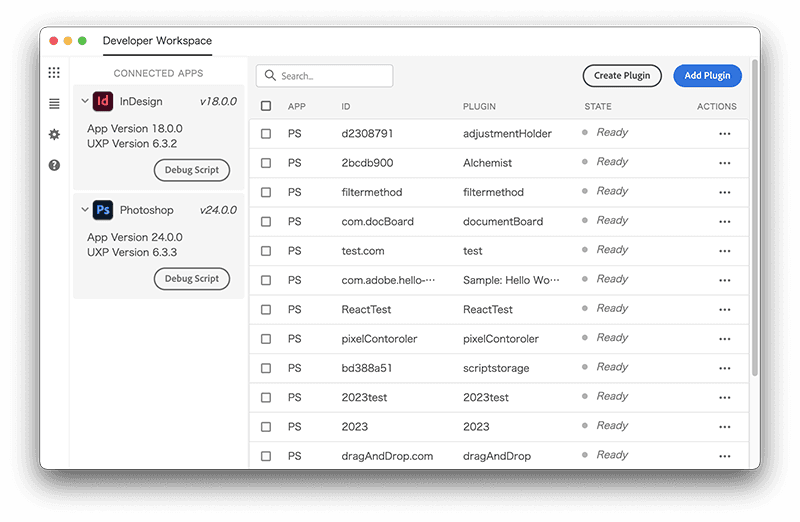Open settings gear icon in sidebar
This screenshot has height=522, width=800.
(54, 134)
